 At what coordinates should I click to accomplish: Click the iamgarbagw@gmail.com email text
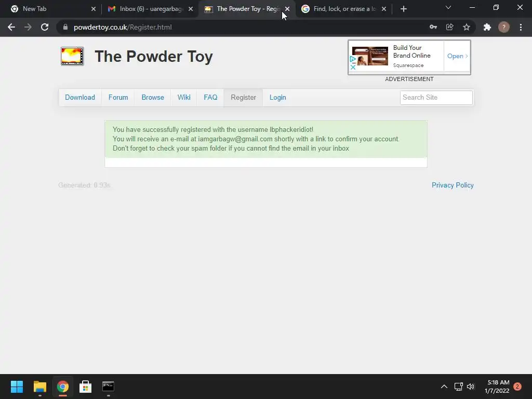pyautogui.click(x=235, y=139)
